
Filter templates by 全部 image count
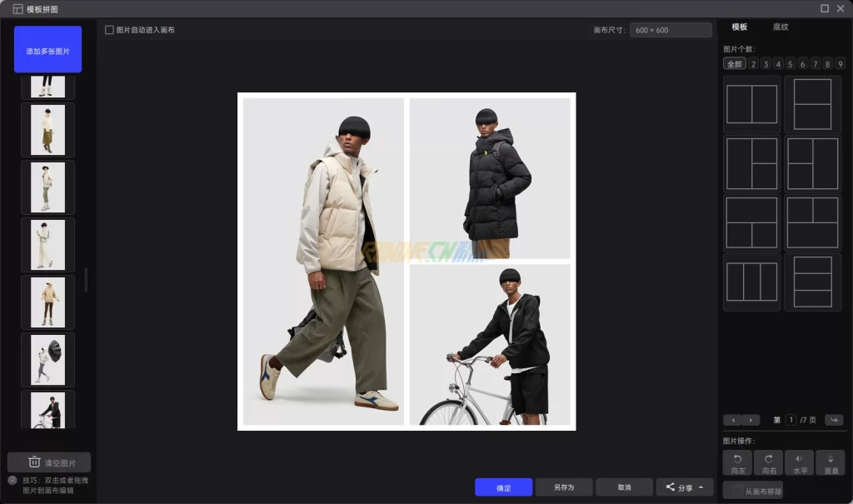734,64
